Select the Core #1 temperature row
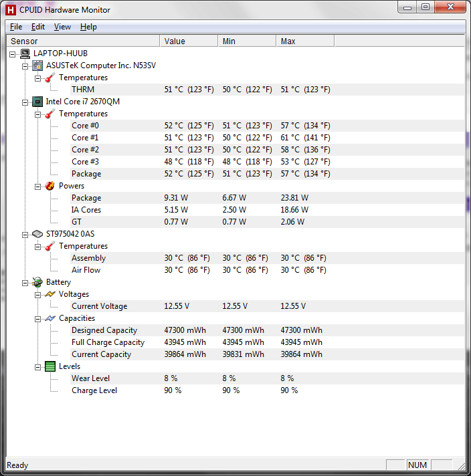The height and width of the screenshot is (476, 471). [267, 138]
